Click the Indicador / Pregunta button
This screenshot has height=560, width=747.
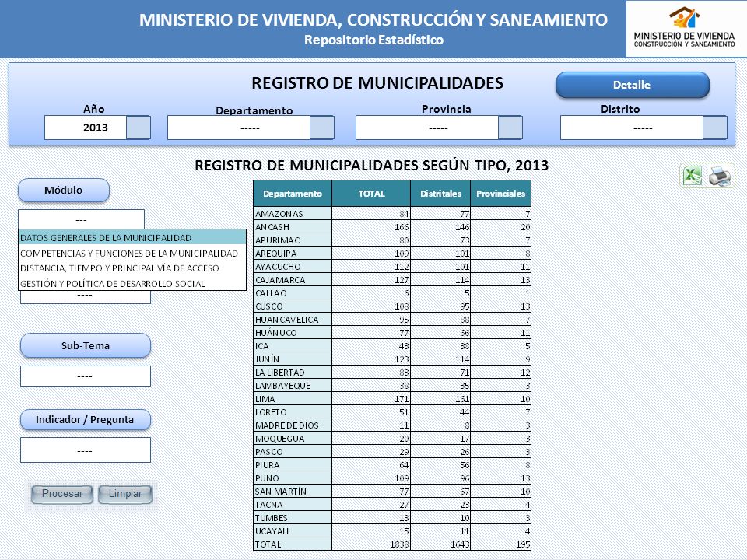click(x=86, y=419)
